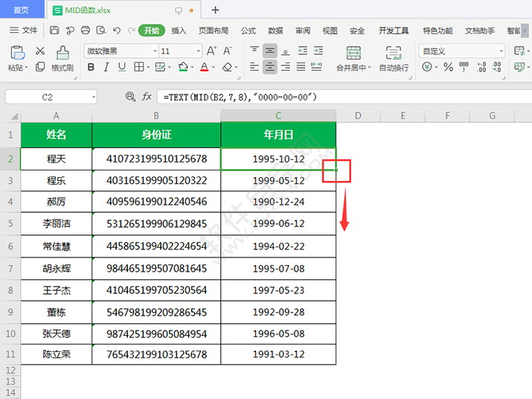Select the Cut scissors icon
The height and width of the screenshot is (399, 532).
pyautogui.click(x=40, y=51)
